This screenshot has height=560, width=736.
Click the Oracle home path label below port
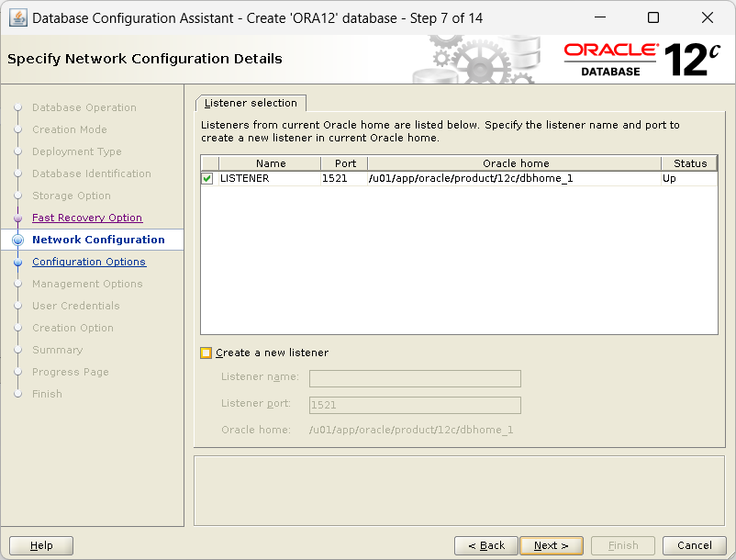point(411,430)
